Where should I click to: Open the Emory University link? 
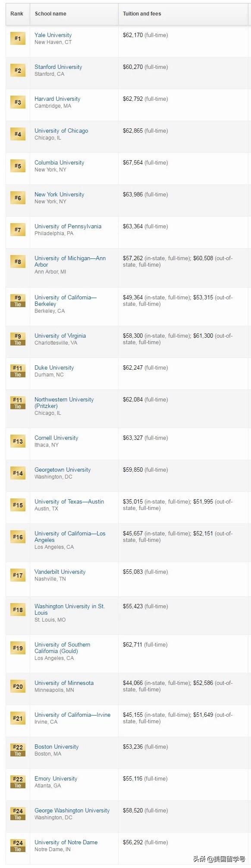coord(56,778)
